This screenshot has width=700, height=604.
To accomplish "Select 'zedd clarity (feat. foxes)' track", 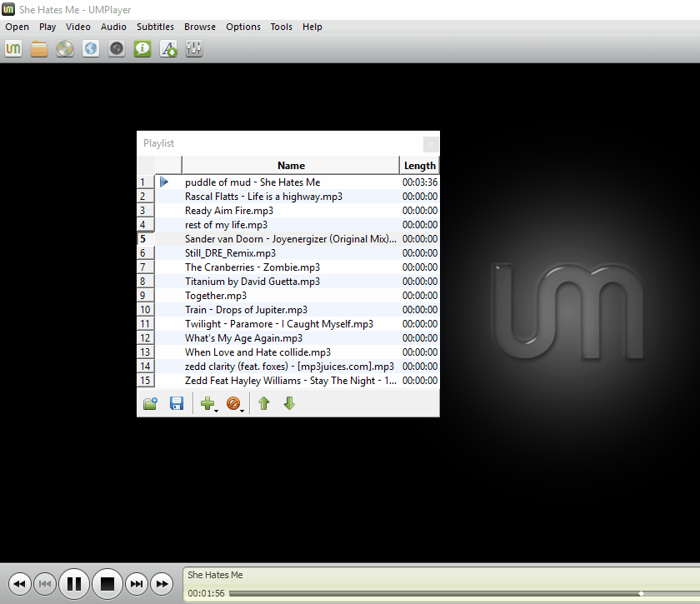I will tap(290, 367).
